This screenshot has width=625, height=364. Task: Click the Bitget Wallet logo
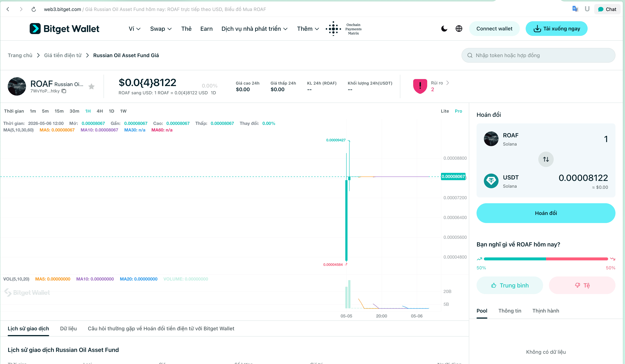(x=65, y=29)
